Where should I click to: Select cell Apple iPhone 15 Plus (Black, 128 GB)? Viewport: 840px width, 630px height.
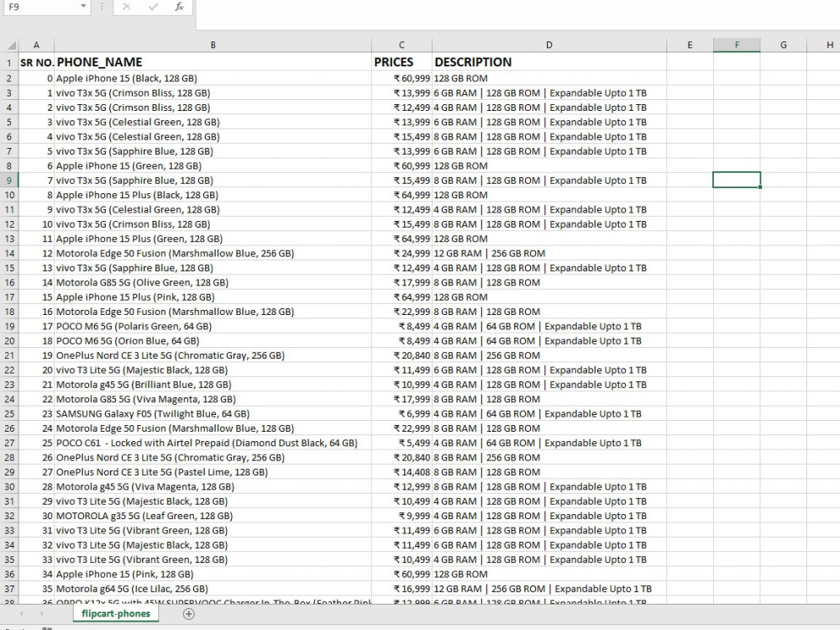[x=213, y=195]
